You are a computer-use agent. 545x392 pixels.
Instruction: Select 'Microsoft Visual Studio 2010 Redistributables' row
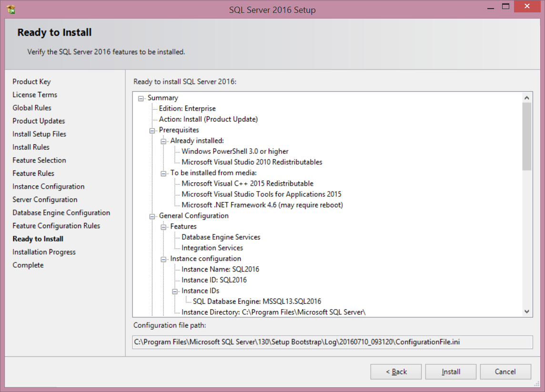252,162
